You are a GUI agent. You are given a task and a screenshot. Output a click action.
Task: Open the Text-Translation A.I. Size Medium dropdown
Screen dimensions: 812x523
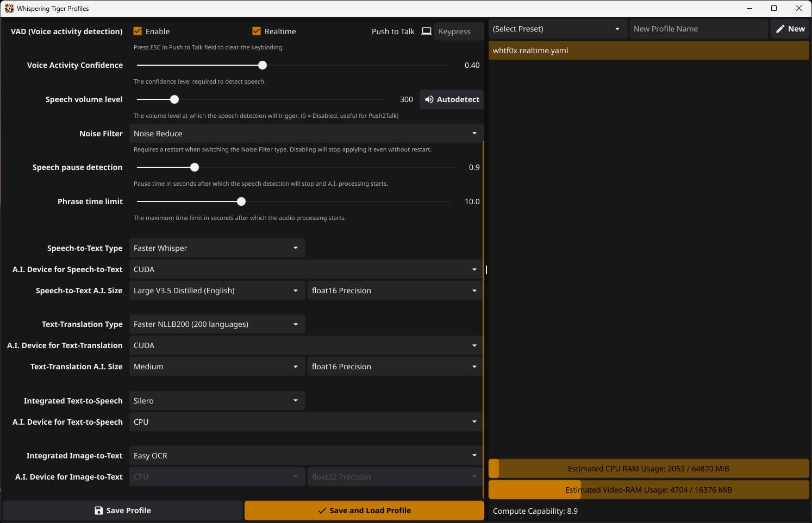(217, 367)
